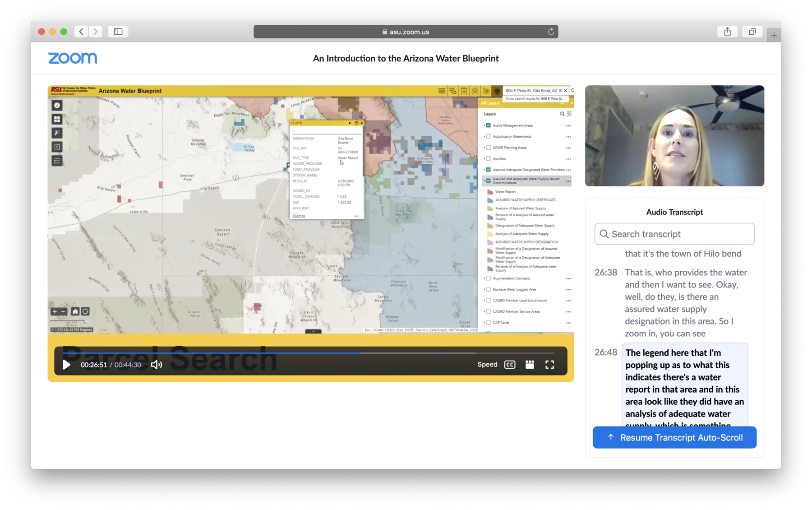Expand CAGRD Member Land Subdivisions layer
Screen dimensions: 812x510
click(x=484, y=301)
